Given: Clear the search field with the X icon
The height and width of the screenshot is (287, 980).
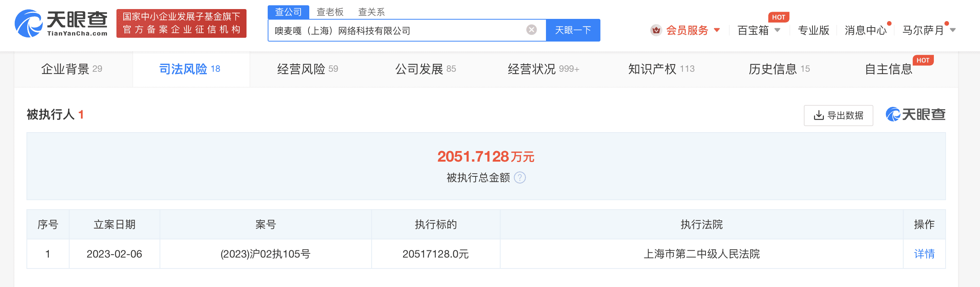Looking at the screenshot, I should [x=531, y=30].
